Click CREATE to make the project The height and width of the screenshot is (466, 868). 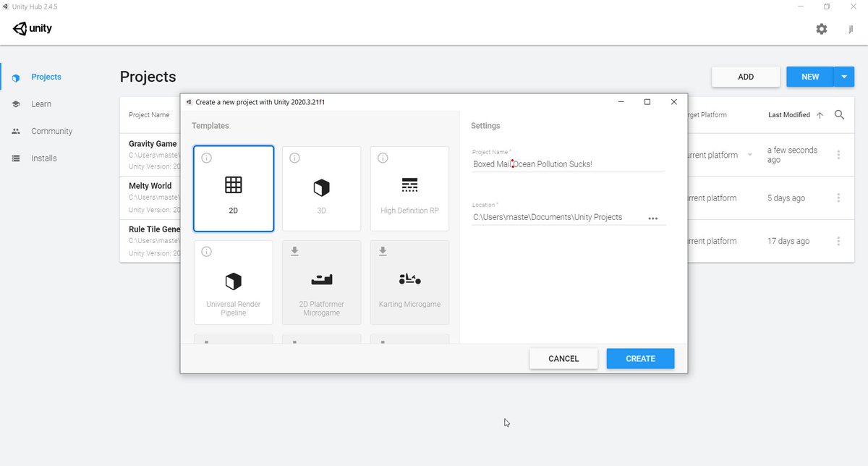click(640, 358)
